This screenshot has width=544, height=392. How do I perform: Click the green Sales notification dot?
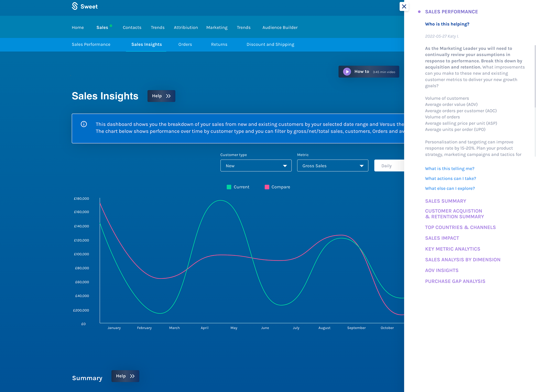(111, 26)
